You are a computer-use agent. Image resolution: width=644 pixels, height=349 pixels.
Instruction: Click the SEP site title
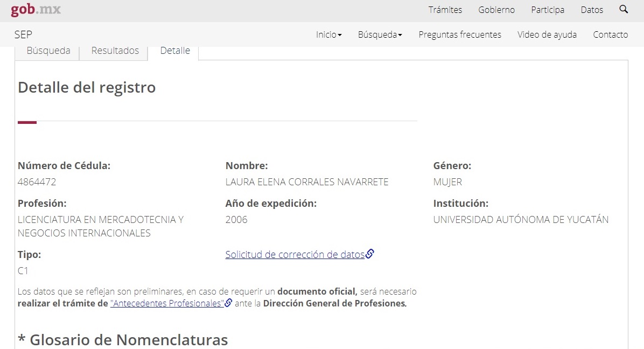coord(23,34)
